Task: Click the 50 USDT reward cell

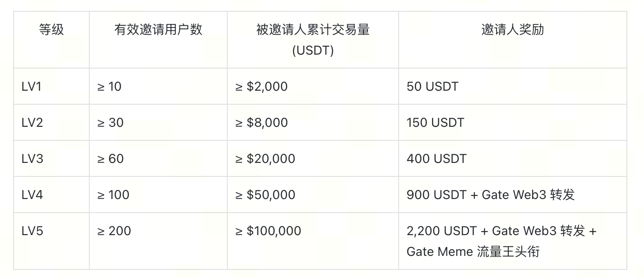Action: (432, 87)
